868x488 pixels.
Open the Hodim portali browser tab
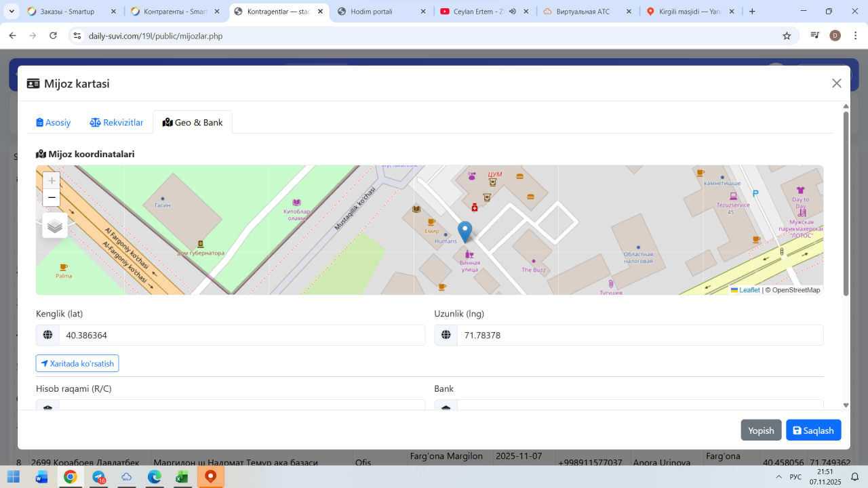(381, 12)
